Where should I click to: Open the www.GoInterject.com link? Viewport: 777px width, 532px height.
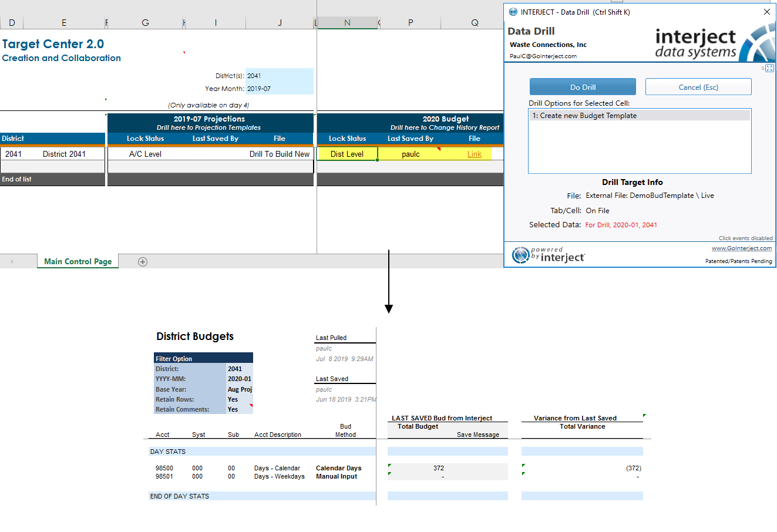tap(742, 248)
